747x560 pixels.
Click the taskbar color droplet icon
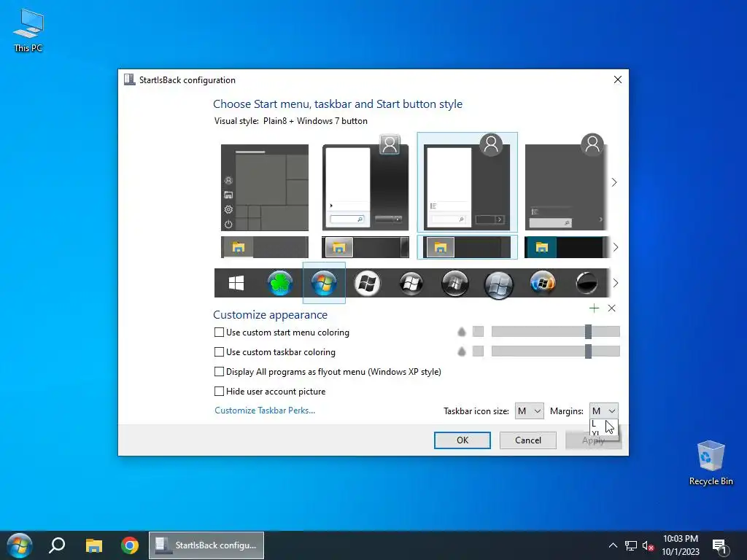(461, 351)
